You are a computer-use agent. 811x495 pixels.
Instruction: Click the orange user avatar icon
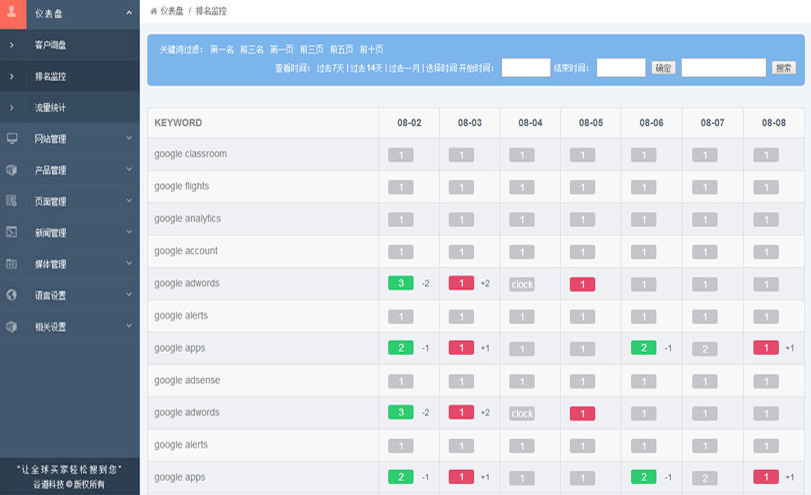12,14
